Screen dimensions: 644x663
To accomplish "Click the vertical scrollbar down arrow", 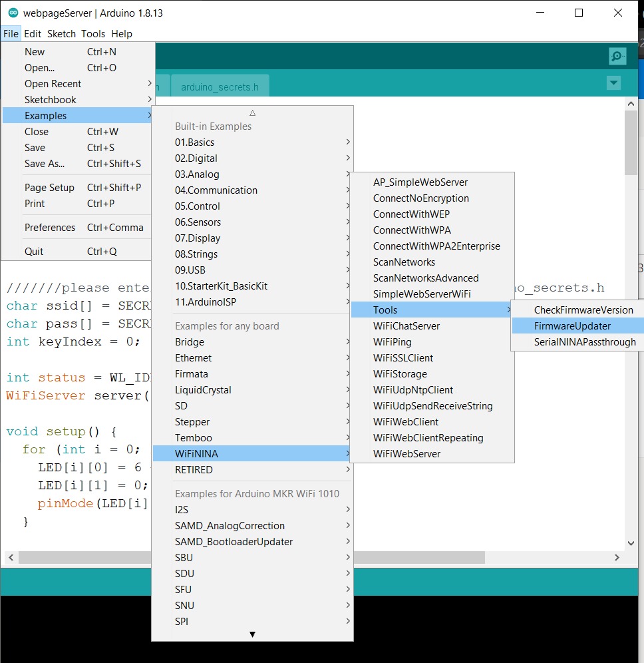I will (x=631, y=543).
